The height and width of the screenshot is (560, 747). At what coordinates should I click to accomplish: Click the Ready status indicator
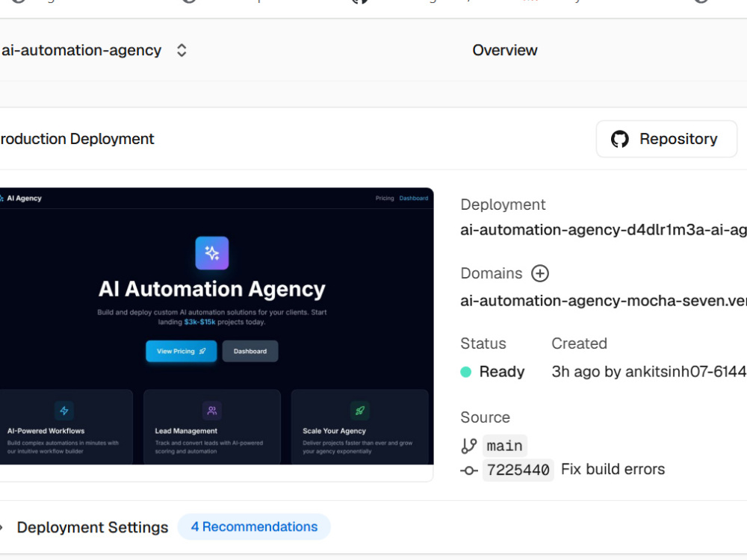coord(492,372)
